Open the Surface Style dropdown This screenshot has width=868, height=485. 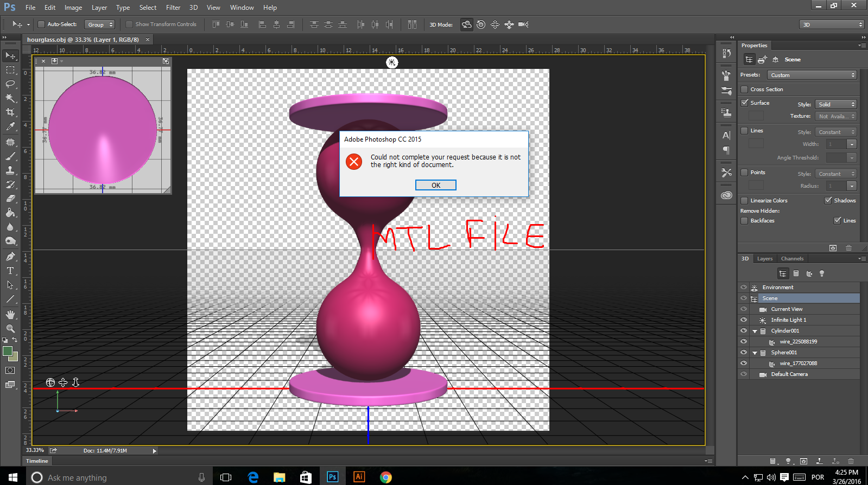point(835,104)
